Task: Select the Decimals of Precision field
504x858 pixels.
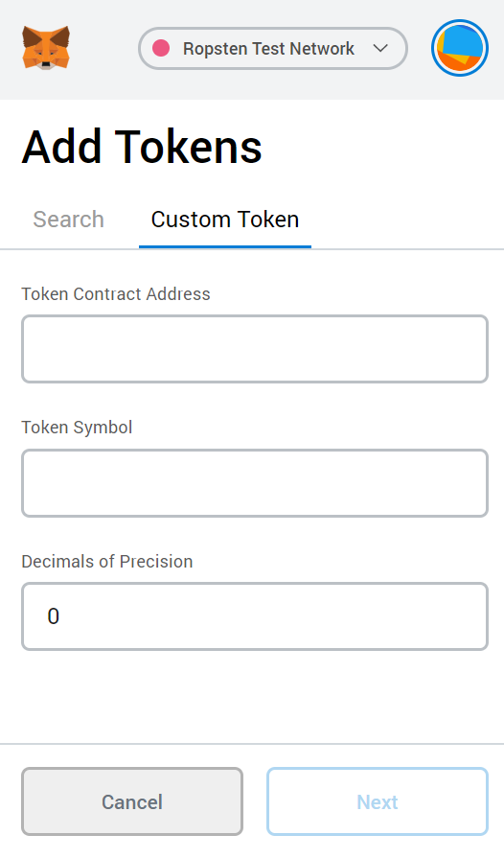Action: [x=255, y=616]
